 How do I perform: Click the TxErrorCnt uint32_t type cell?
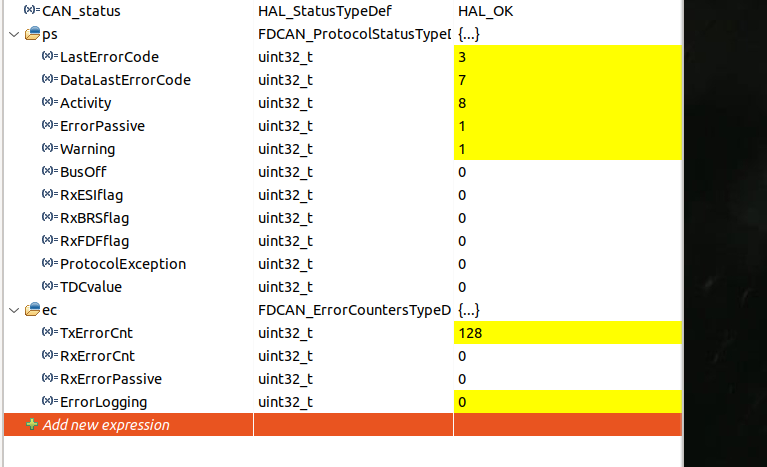[x=353, y=333]
